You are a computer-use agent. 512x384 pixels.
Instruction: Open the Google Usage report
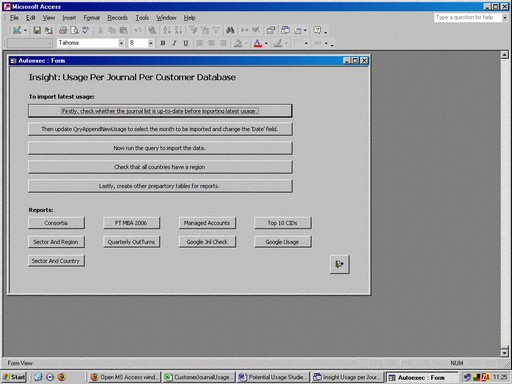283,242
